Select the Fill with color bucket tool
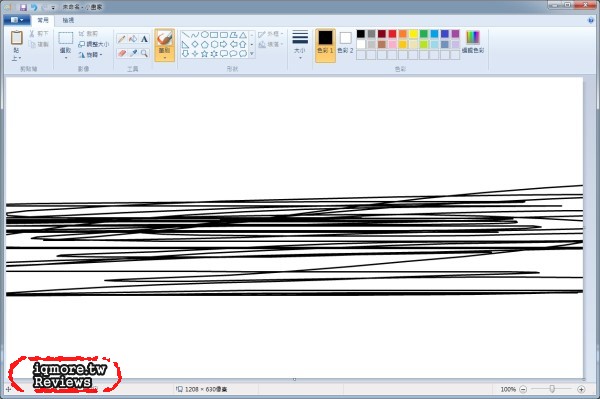 [x=133, y=39]
